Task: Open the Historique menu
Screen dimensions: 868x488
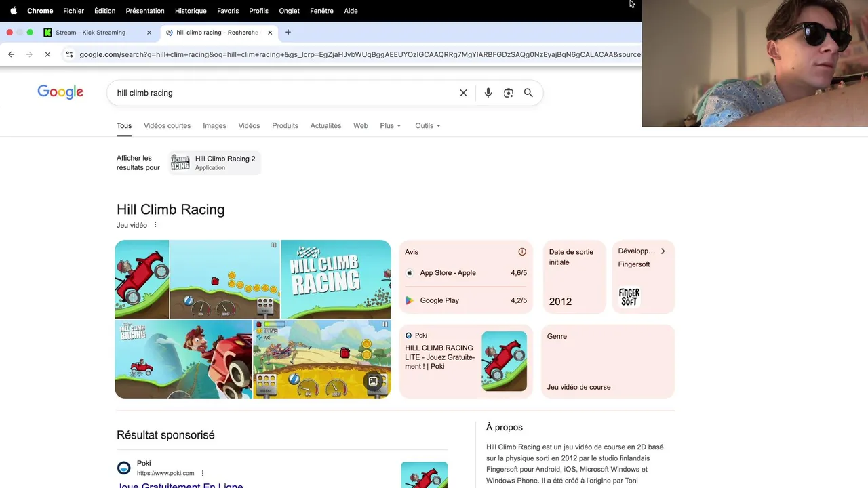Action: click(191, 11)
